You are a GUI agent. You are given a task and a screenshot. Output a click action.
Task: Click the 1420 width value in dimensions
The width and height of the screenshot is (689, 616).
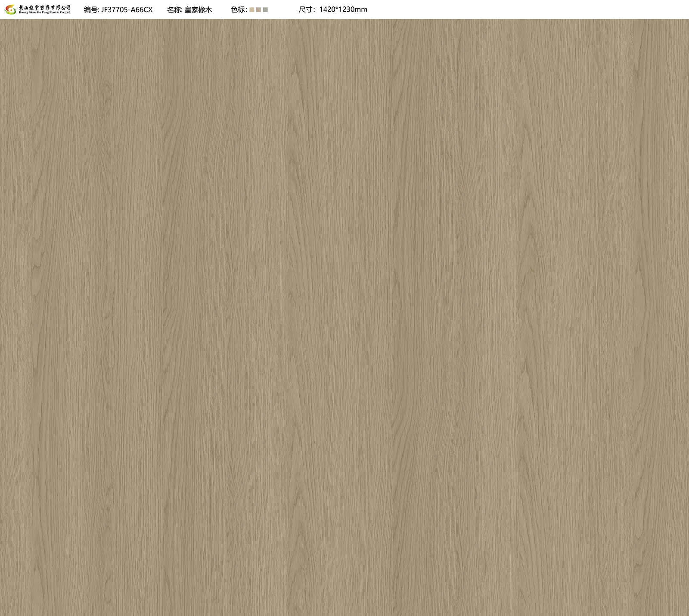click(x=327, y=9)
